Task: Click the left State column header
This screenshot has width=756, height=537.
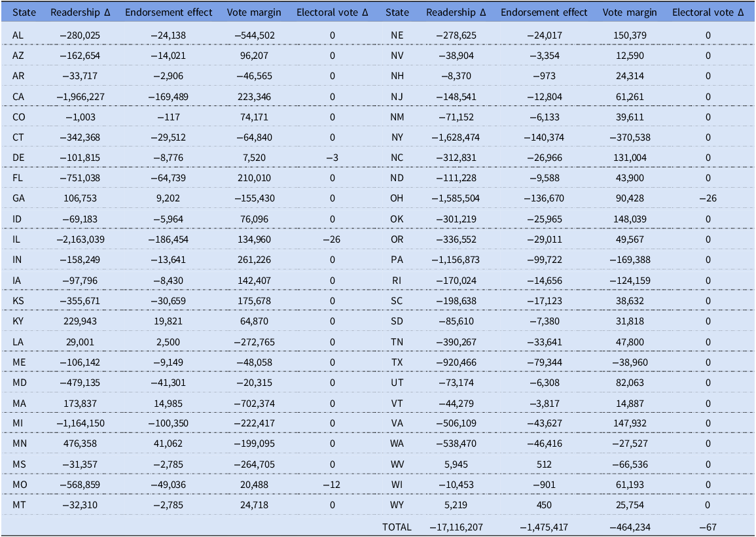Action: click(24, 12)
